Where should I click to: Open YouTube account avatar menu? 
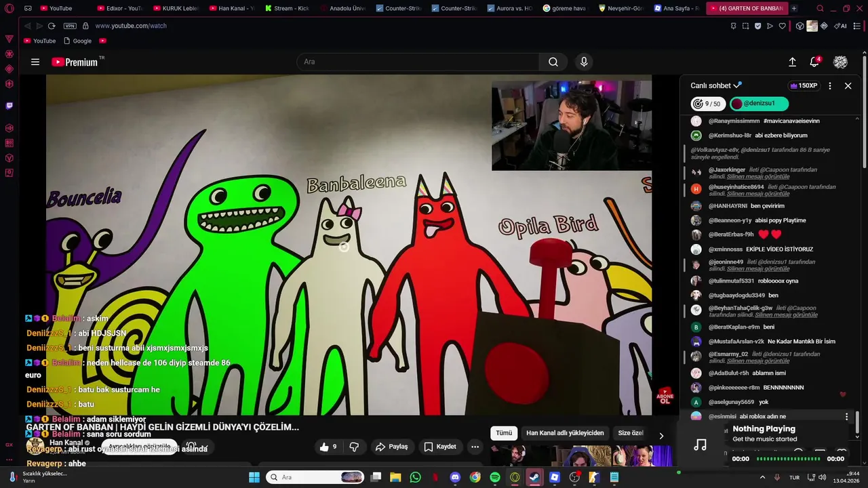tap(840, 62)
